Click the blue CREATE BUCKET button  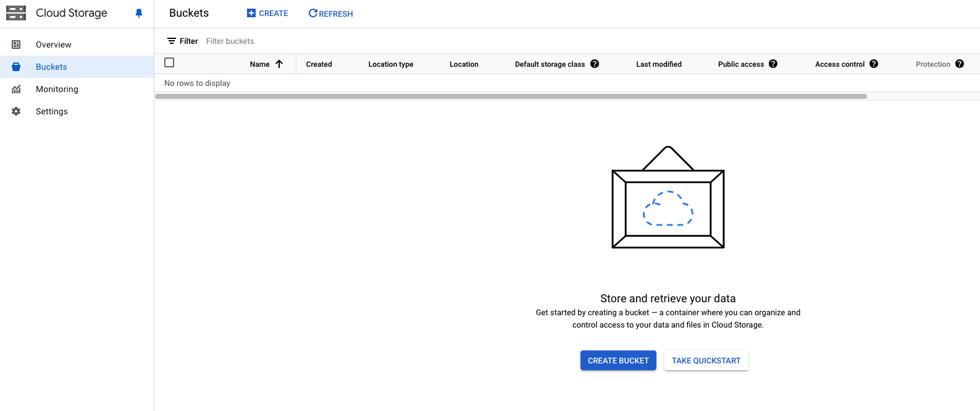618,360
